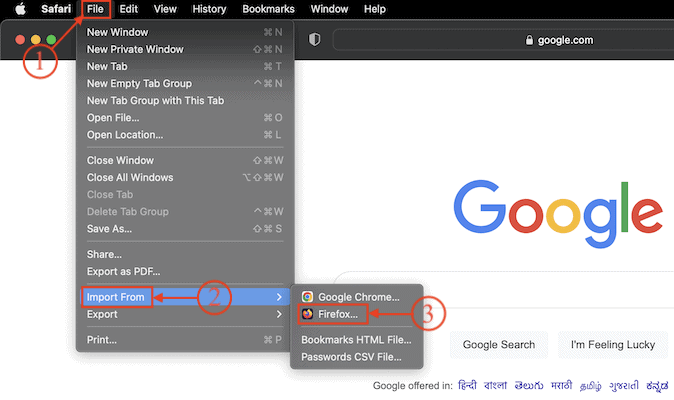
Task: Click the Google Search button
Action: tap(499, 345)
